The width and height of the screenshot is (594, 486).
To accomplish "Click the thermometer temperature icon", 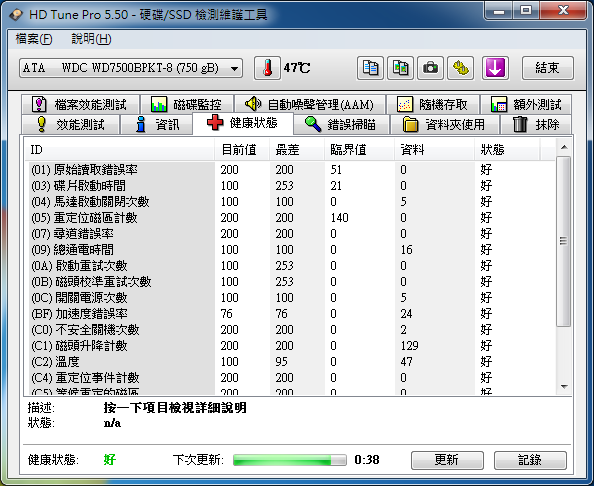I will click(267, 68).
